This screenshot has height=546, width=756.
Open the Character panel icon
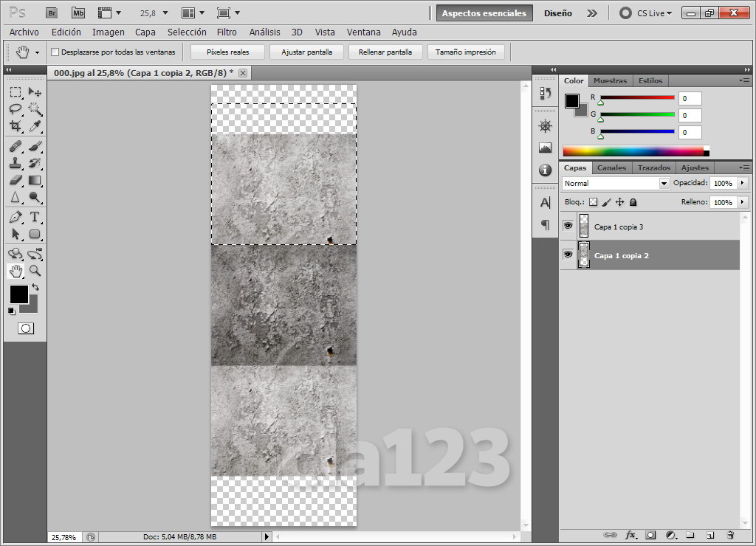(x=546, y=203)
